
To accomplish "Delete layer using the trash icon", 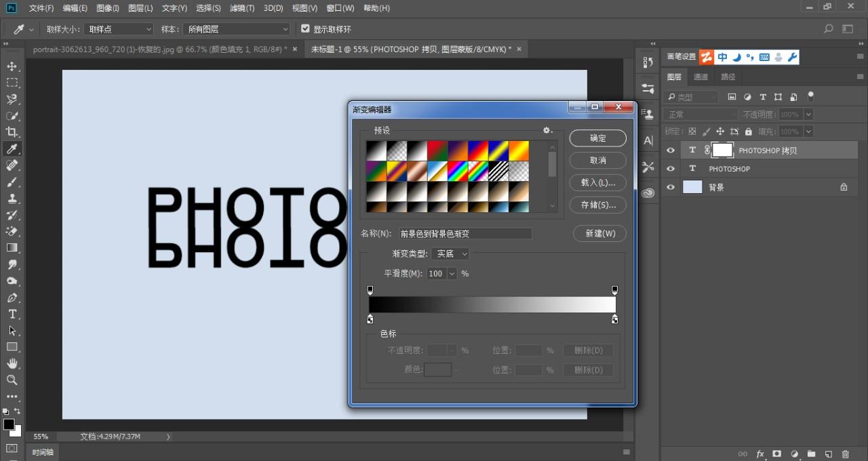I will (845, 454).
